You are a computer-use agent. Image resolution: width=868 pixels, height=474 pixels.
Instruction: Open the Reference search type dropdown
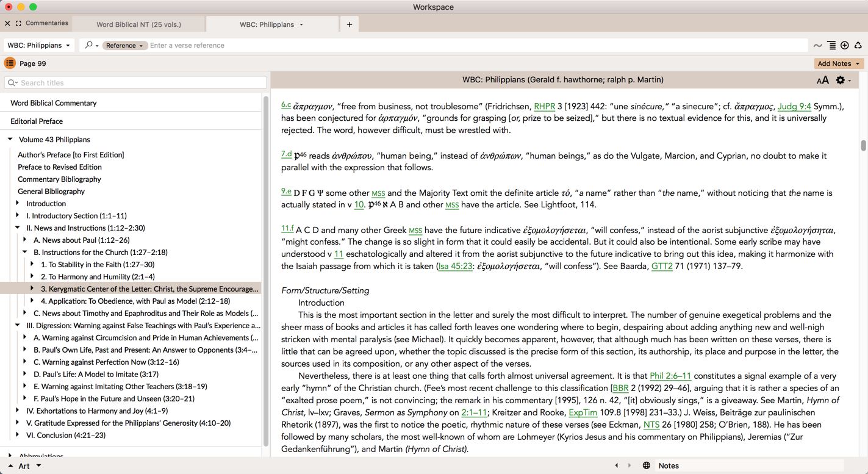click(124, 46)
